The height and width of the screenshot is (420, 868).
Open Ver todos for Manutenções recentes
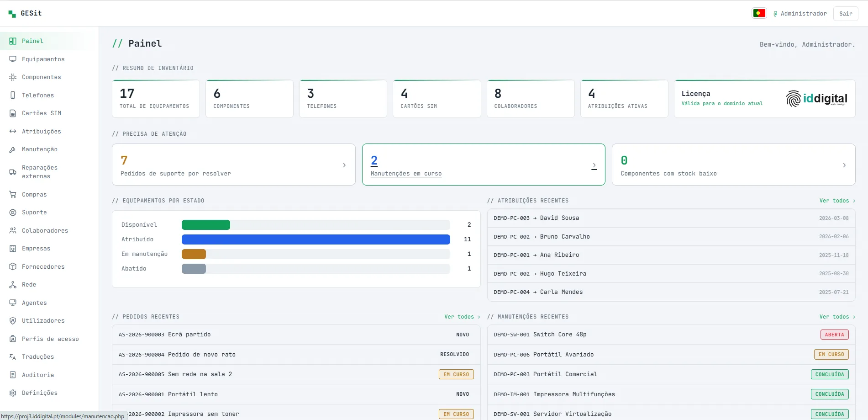[x=837, y=317]
